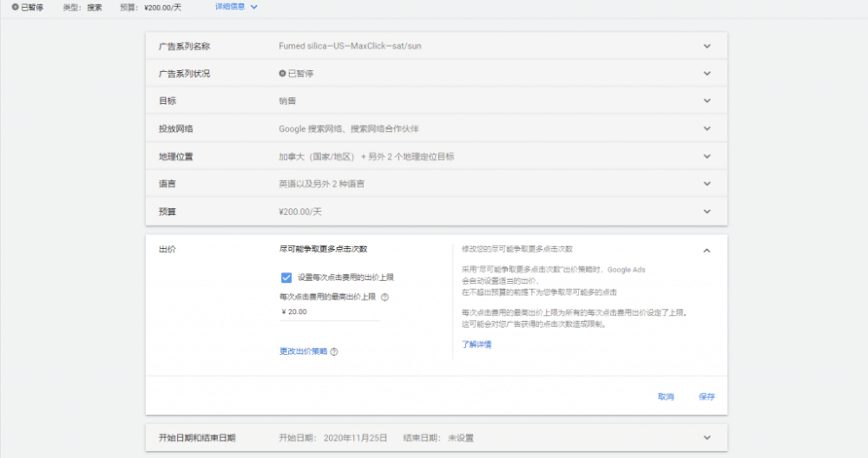The width and height of the screenshot is (868, 458).
Task: Expand the 语言 row chevron
Action: click(x=707, y=184)
